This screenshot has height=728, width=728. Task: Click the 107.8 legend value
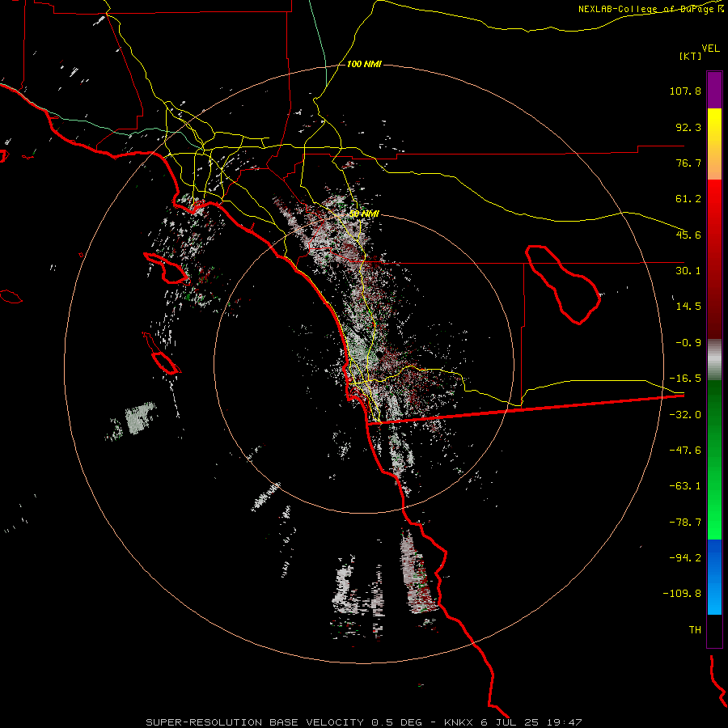click(685, 91)
